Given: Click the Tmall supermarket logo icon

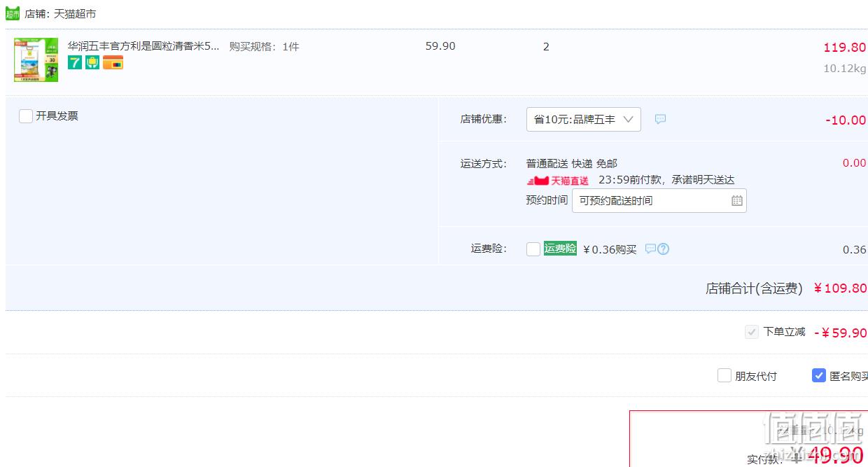Looking at the screenshot, I should click(x=13, y=13).
